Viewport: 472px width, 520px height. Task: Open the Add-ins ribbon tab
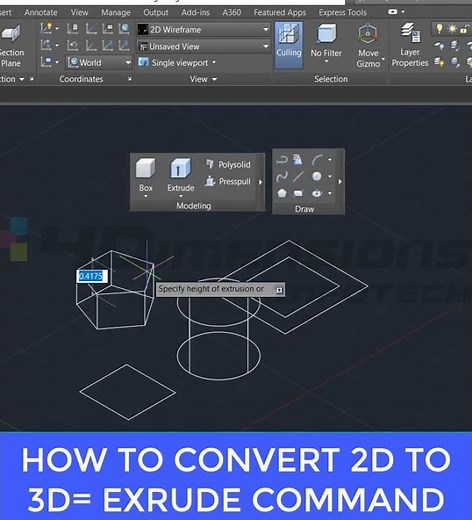(x=195, y=12)
